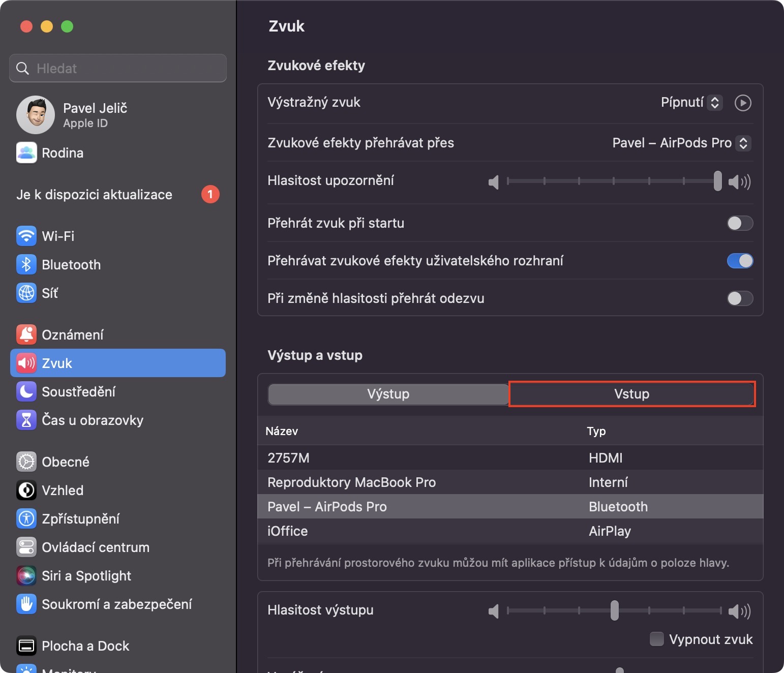Viewport: 784px width, 673px height.
Task: Open Wi-Fi settings icon in sidebar
Action: [26, 236]
